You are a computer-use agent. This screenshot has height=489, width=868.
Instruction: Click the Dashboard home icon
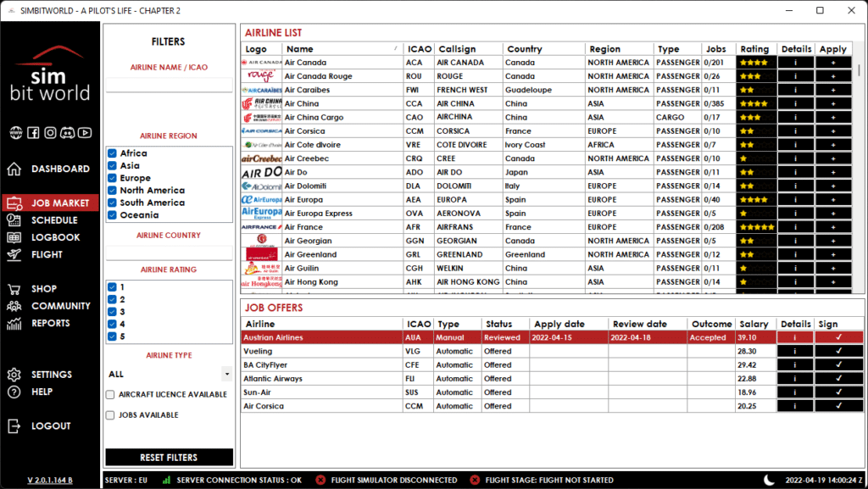click(14, 169)
